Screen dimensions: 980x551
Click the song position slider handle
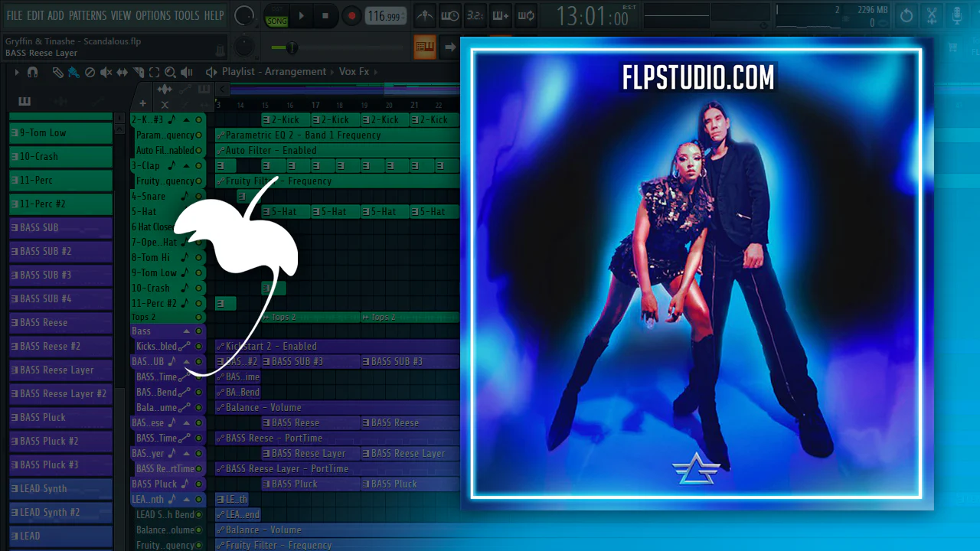291,47
